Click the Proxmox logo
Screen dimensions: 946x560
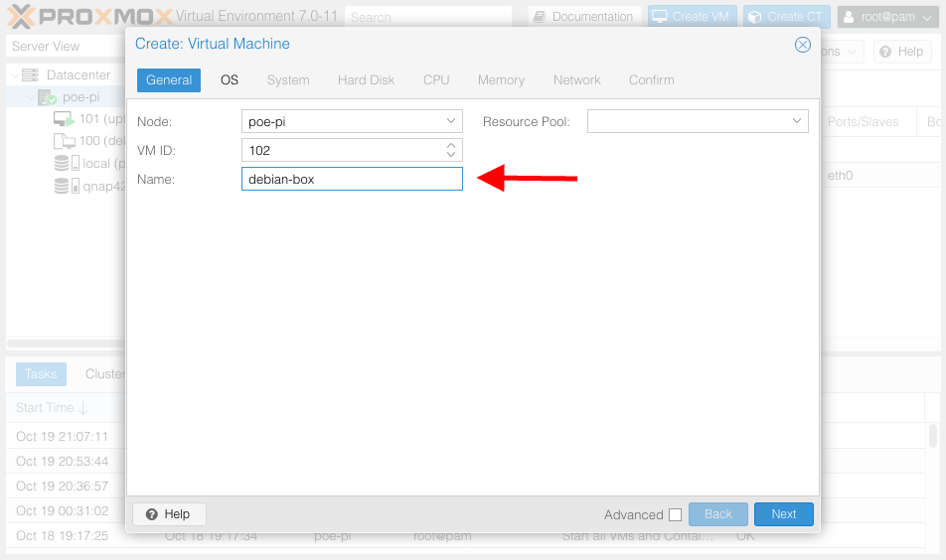click(89, 16)
